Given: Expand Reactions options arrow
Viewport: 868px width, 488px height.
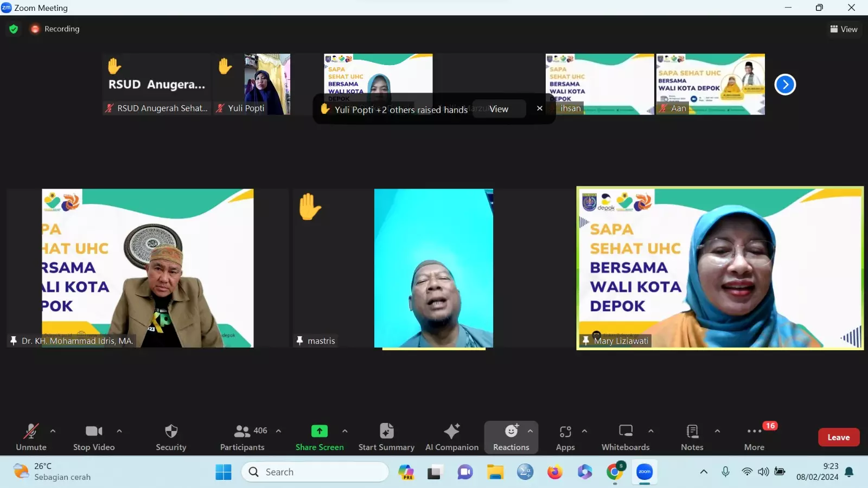Looking at the screenshot, I should pos(530,431).
